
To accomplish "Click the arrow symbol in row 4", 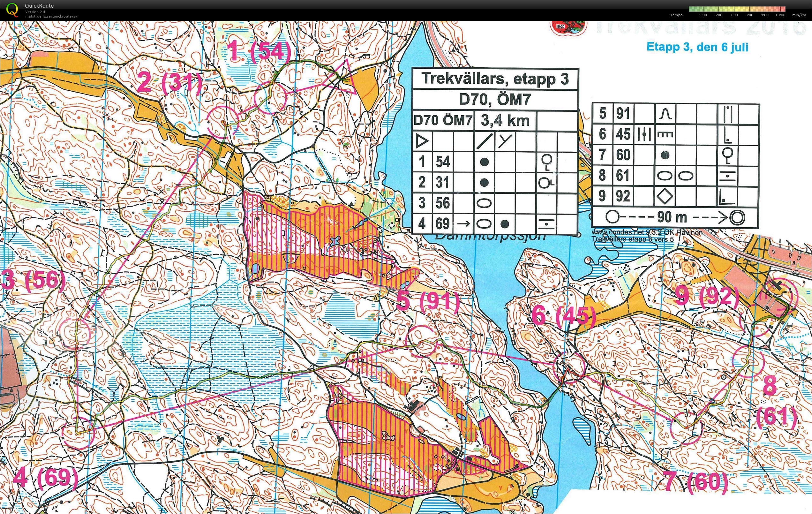I will pos(463,223).
